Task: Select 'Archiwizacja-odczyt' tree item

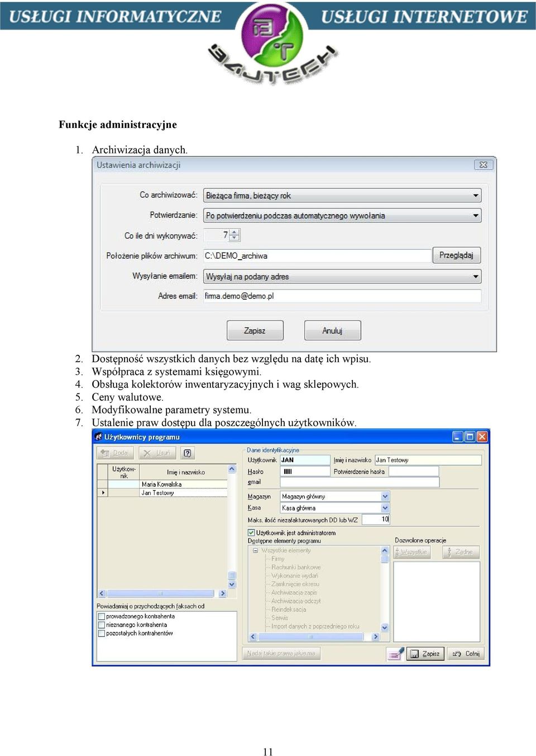Action: (296, 601)
